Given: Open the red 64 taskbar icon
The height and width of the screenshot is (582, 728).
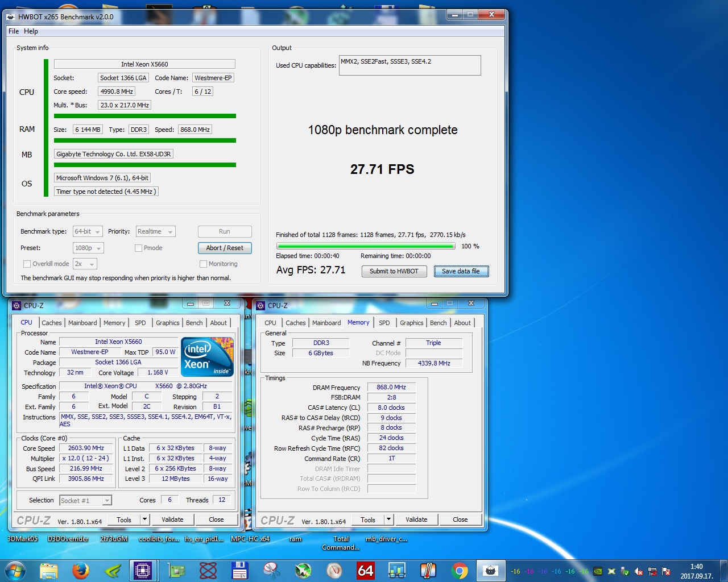Looking at the screenshot, I should pos(365,570).
